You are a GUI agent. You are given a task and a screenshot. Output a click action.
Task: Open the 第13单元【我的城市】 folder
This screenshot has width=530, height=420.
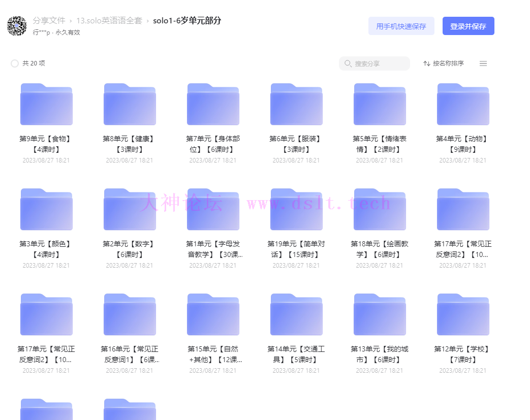pyautogui.click(x=380, y=315)
